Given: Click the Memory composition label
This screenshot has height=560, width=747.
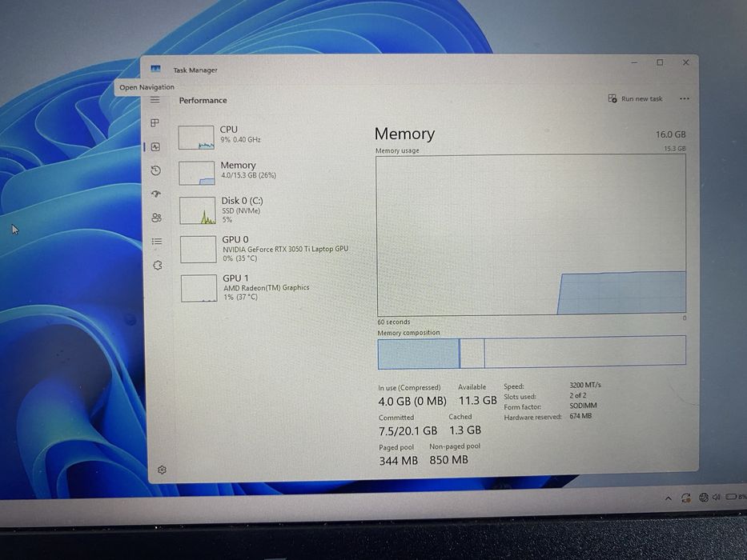Looking at the screenshot, I should pyautogui.click(x=409, y=332).
